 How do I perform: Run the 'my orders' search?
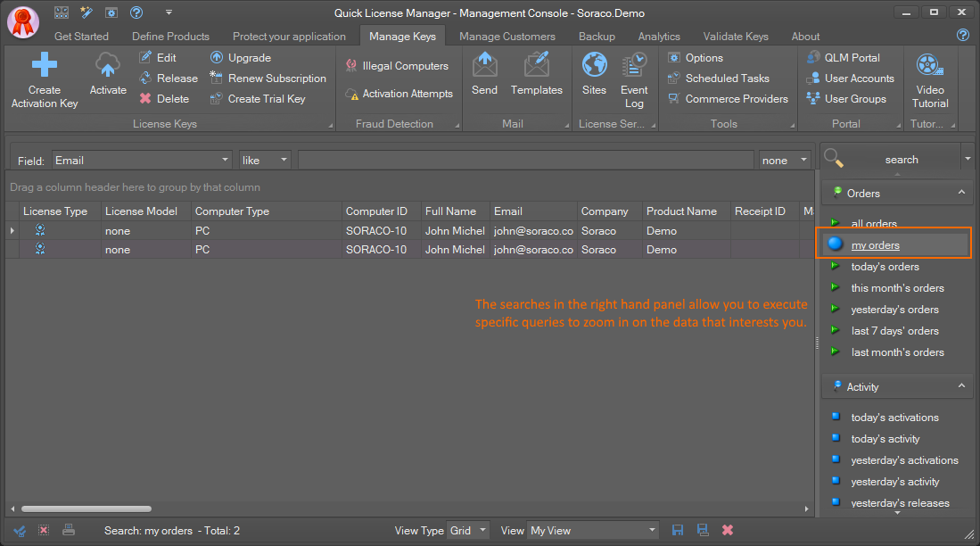875,245
